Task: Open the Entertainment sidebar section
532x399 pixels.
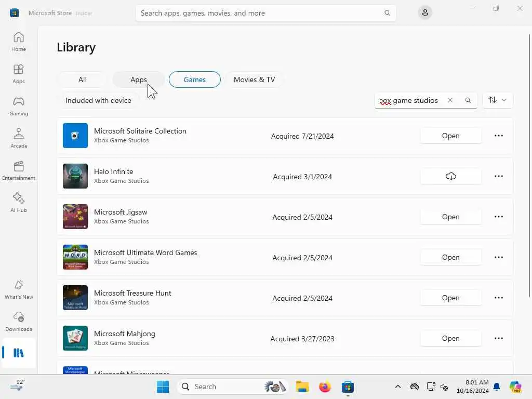Action: coord(19,170)
